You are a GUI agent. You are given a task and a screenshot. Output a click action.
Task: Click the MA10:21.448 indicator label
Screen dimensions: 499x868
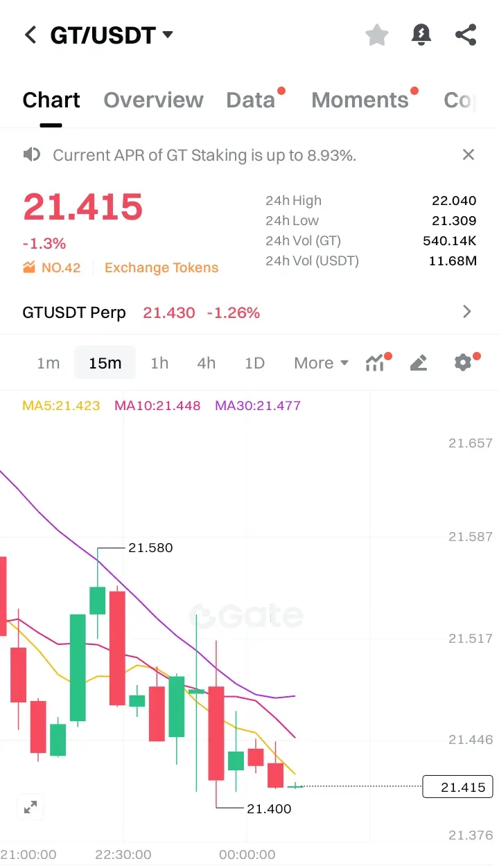click(157, 405)
